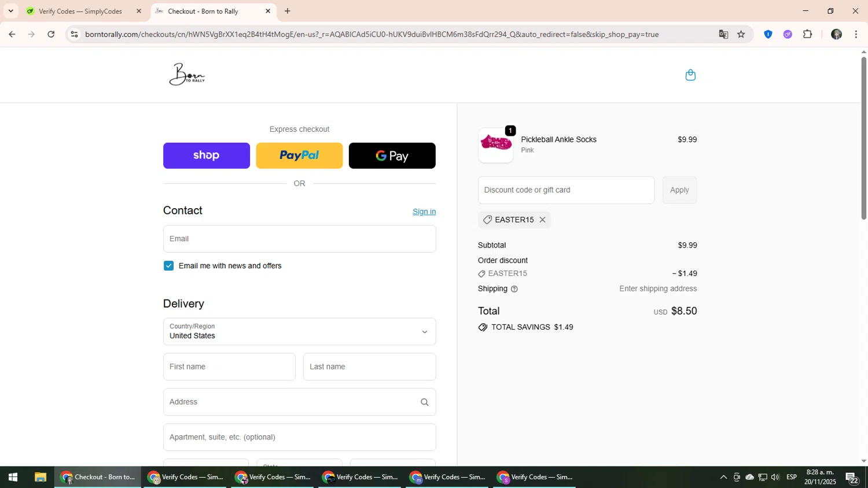Open the volume control in system tray

775,477
